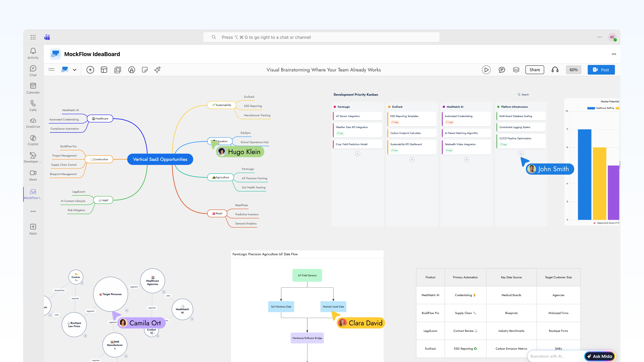Select the Sustainability mind map node
The width and height of the screenshot is (644, 362).
click(222, 105)
